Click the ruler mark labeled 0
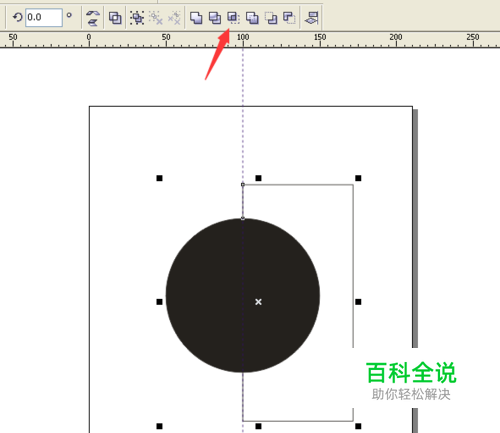 (89, 37)
